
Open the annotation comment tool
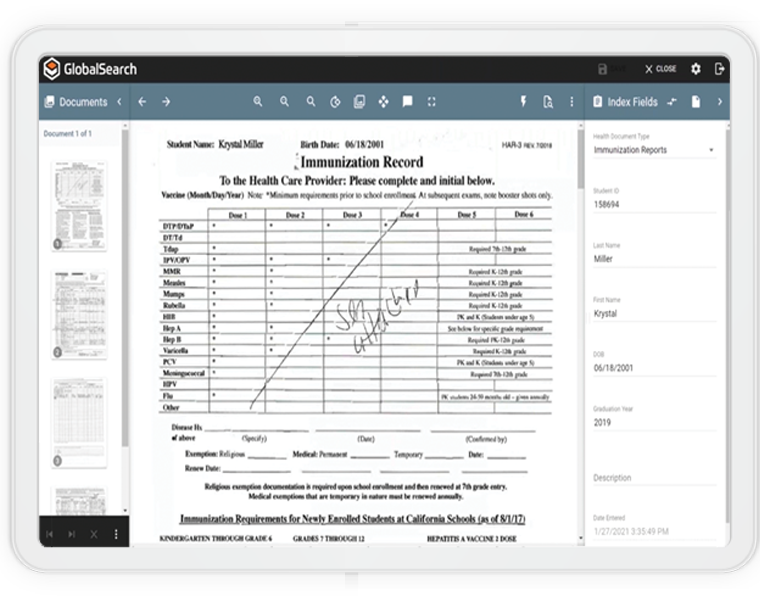pos(408,101)
